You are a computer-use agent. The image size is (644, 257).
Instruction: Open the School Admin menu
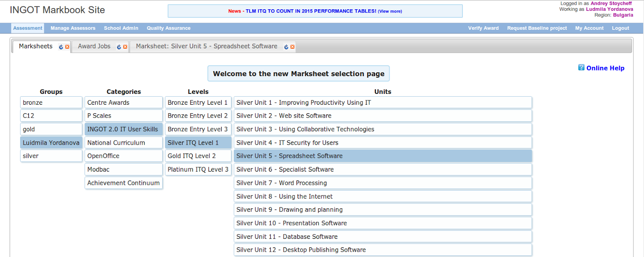point(121,28)
